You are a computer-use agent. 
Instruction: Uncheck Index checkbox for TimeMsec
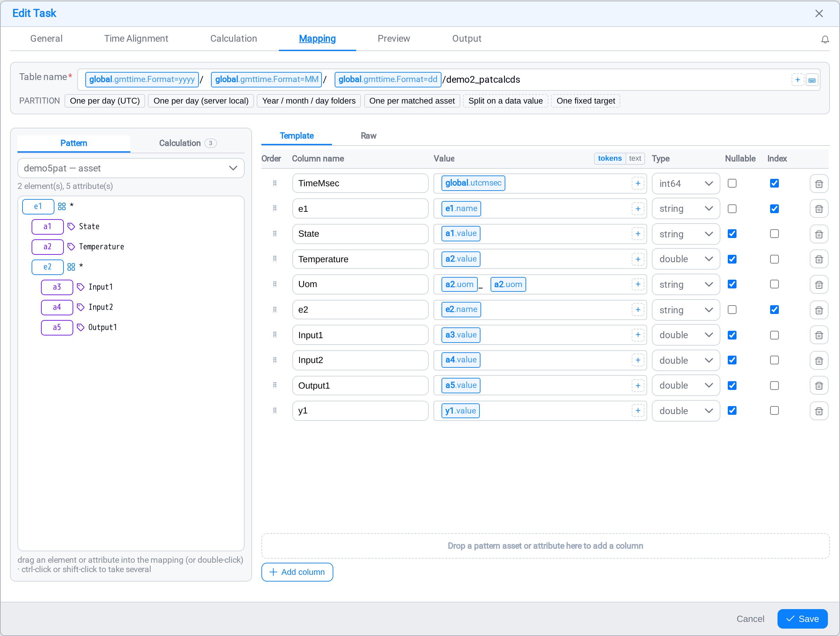point(774,183)
